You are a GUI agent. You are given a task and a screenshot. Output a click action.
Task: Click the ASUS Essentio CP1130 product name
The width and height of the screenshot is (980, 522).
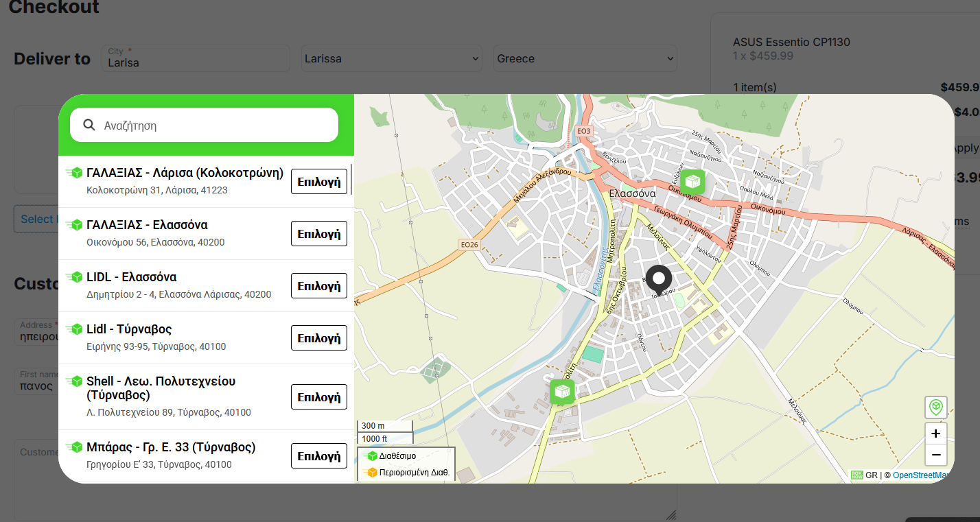pos(791,42)
